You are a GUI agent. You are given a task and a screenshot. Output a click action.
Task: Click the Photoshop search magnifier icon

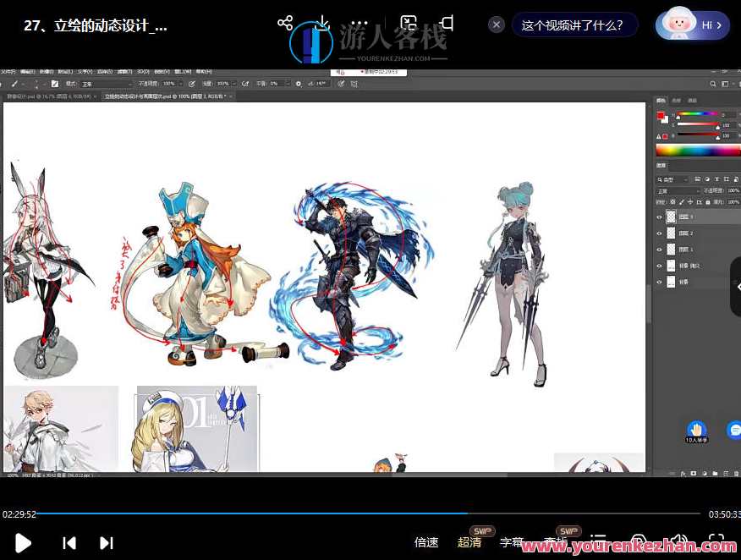coord(712,84)
